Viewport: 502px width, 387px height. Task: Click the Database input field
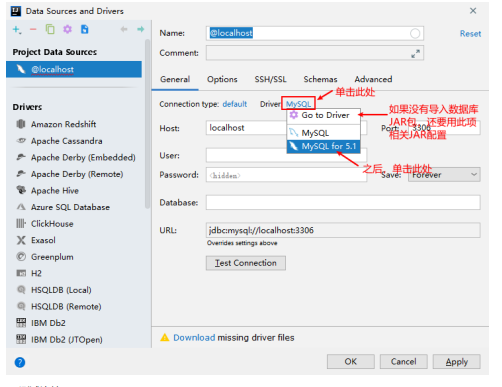343,203
